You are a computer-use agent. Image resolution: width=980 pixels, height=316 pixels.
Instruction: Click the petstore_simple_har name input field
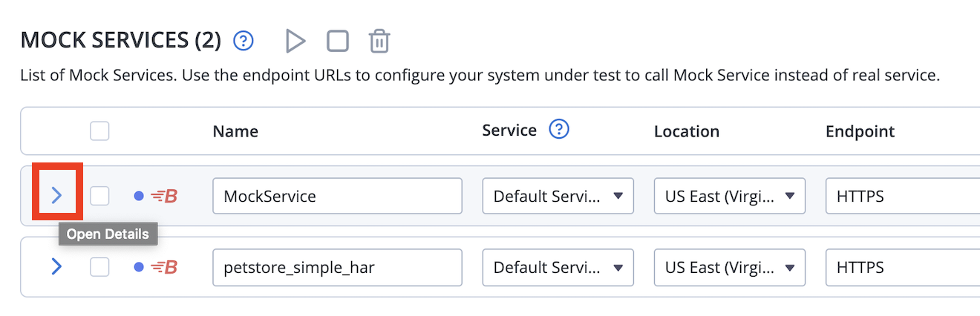[x=338, y=267]
